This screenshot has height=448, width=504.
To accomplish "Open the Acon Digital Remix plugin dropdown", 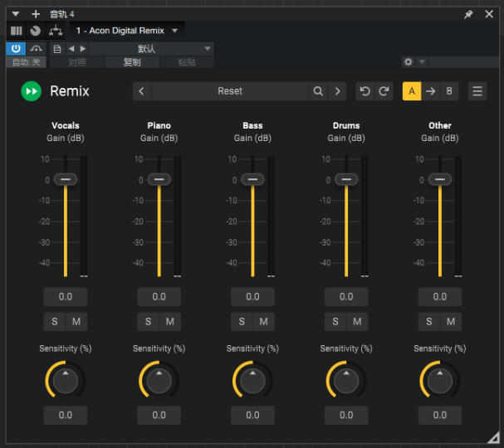I will click(x=174, y=31).
